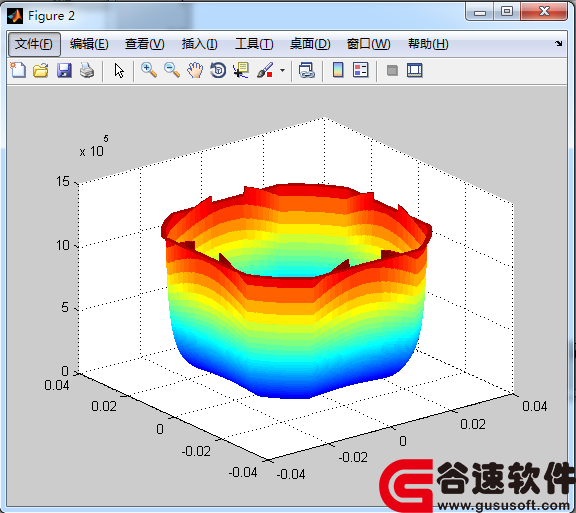
Task: Expand the brush color dropdown arrow
Action: click(x=282, y=70)
